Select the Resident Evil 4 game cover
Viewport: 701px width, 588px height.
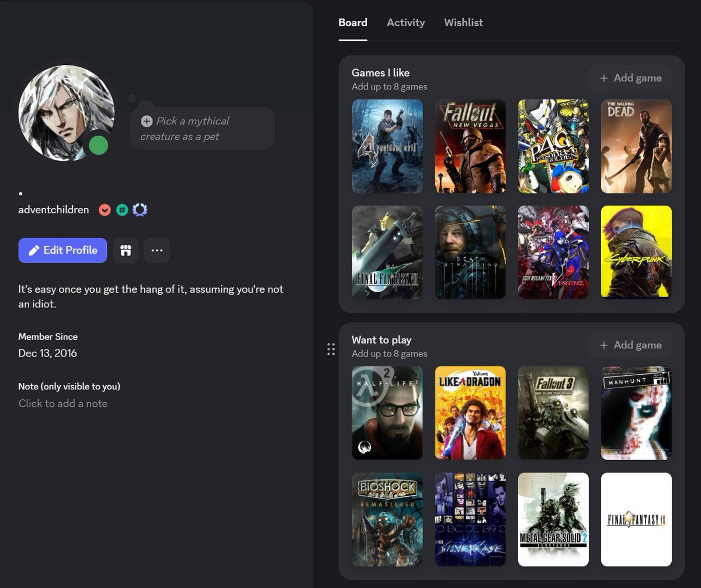tap(387, 146)
